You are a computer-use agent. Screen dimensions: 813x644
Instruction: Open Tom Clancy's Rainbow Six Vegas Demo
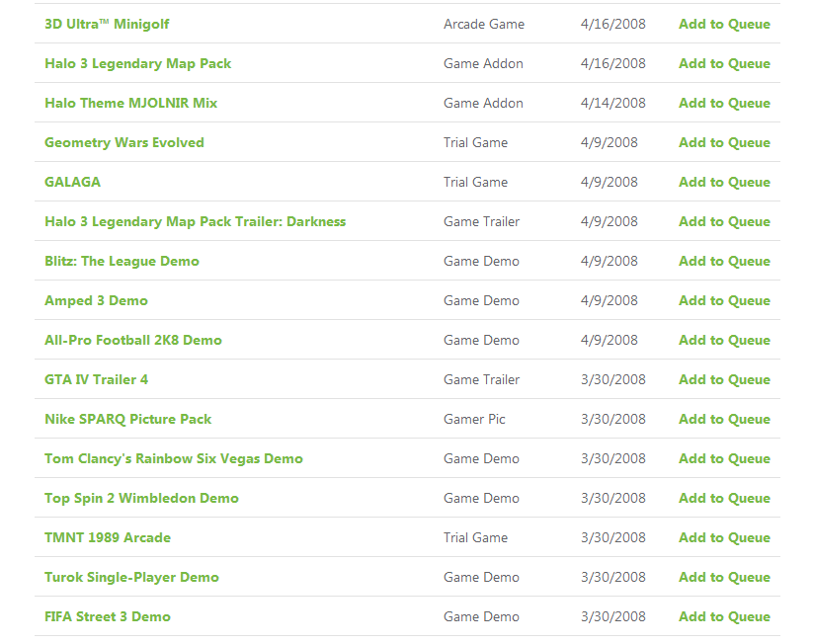coord(174,459)
